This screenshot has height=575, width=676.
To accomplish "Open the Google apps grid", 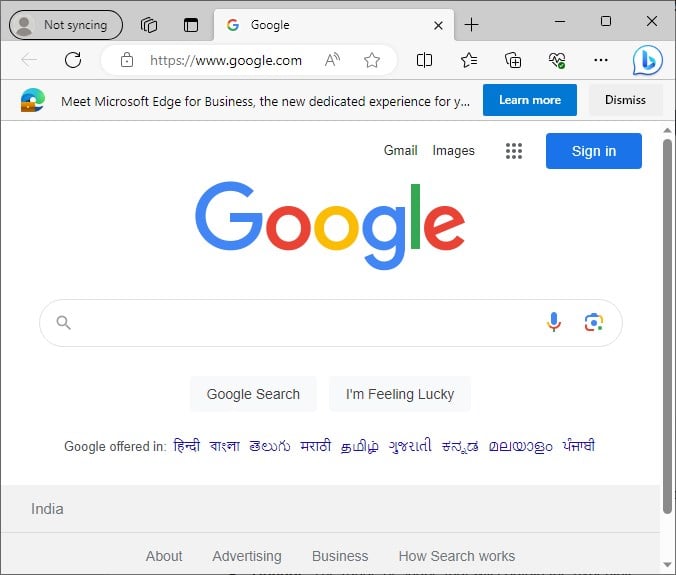I will [513, 151].
